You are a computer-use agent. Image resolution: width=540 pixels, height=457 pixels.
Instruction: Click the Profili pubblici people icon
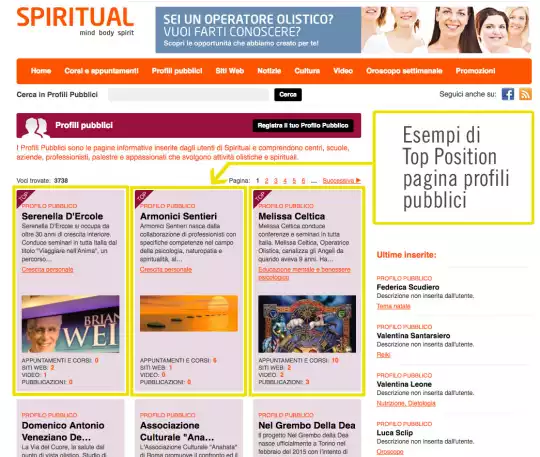tap(35, 127)
